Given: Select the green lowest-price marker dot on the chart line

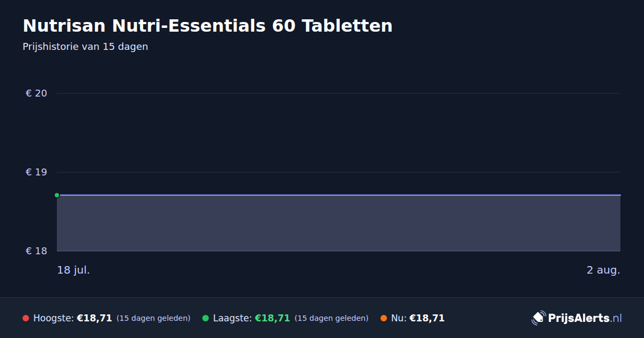Looking at the screenshot, I should 57,195.
